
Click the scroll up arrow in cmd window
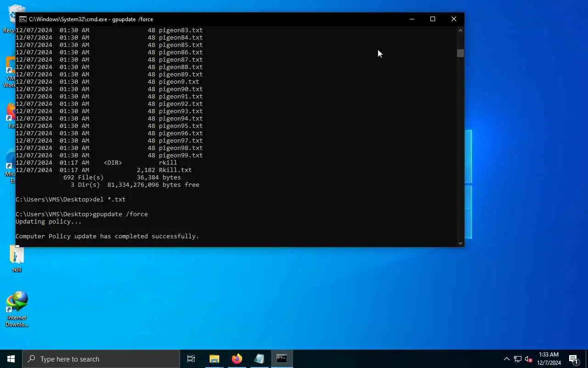(x=460, y=30)
